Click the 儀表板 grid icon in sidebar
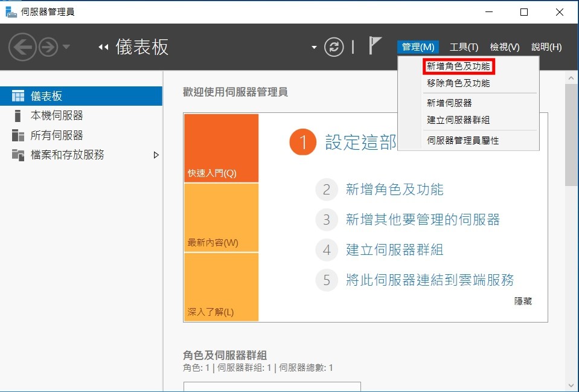The height and width of the screenshot is (392, 579). pyautogui.click(x=18, y=95)
